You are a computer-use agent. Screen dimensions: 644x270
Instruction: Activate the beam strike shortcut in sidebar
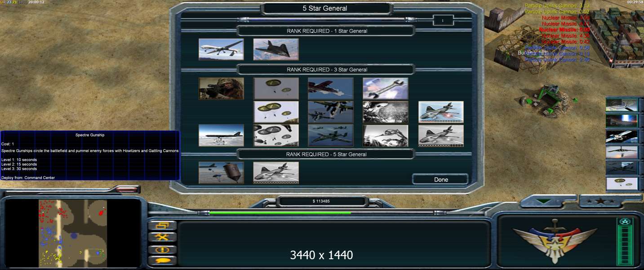click(x=622, y=121)
